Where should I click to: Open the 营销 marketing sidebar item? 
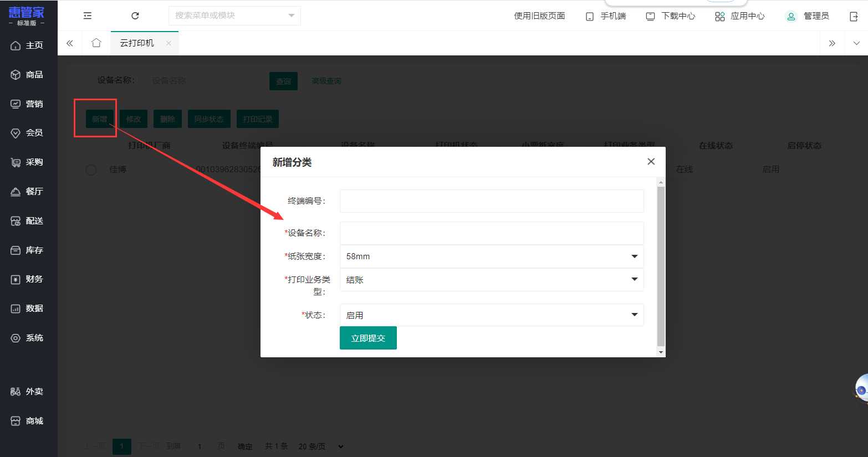(27, 104)
